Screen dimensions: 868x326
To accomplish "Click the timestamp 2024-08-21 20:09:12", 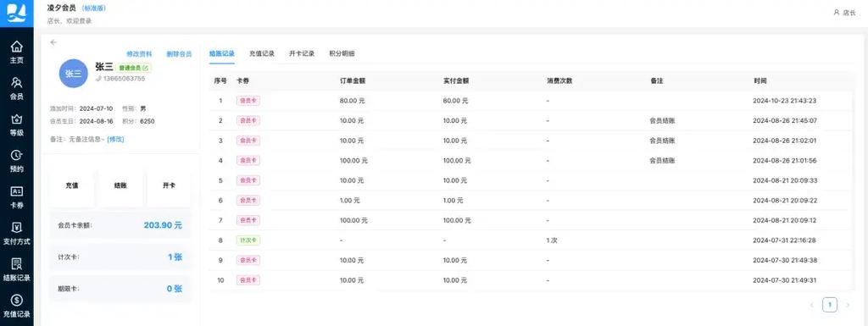I will click(x=785, y=220).
